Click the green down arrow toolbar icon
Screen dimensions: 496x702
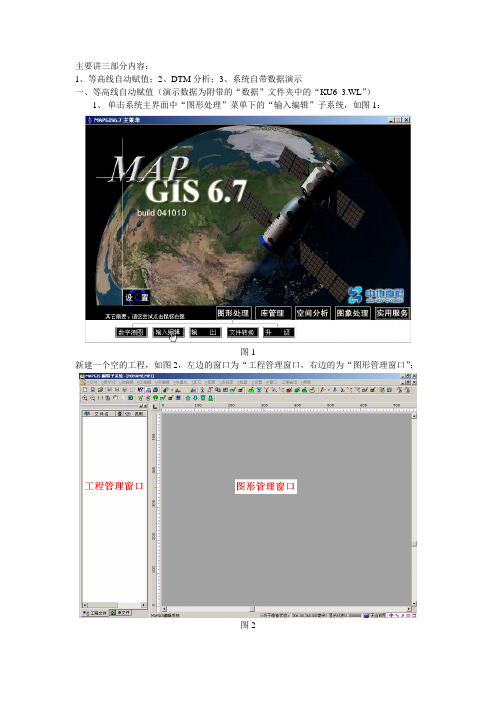[196, 398]
